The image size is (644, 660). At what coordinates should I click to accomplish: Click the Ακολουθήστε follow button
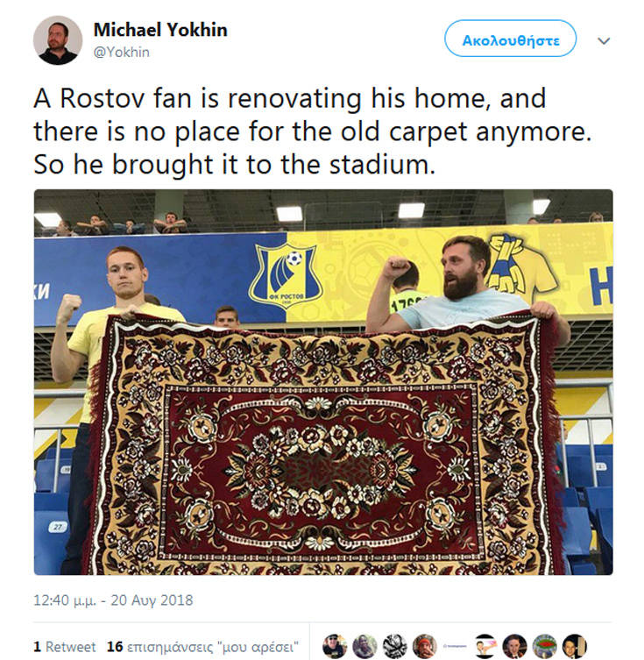coord(510,39)
